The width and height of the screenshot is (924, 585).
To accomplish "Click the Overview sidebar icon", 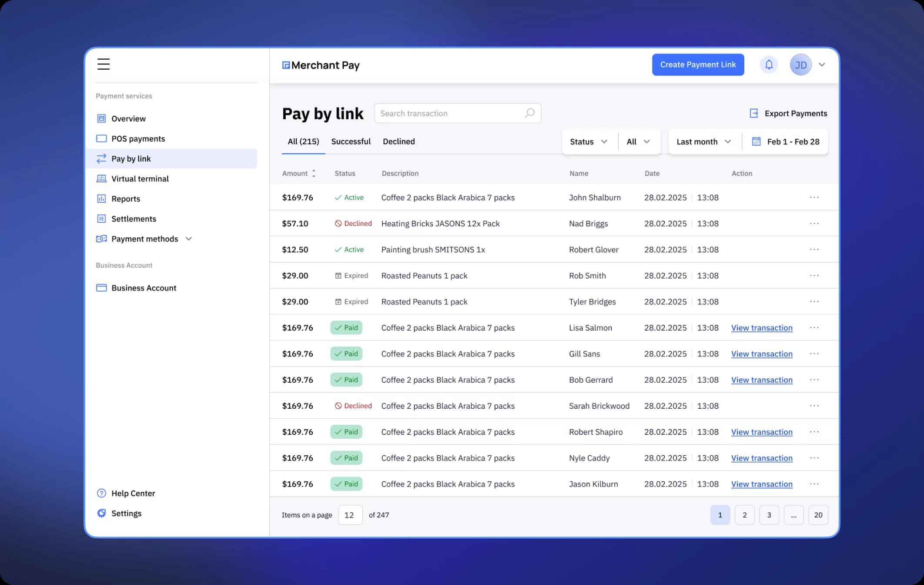I will click(101, 118).
